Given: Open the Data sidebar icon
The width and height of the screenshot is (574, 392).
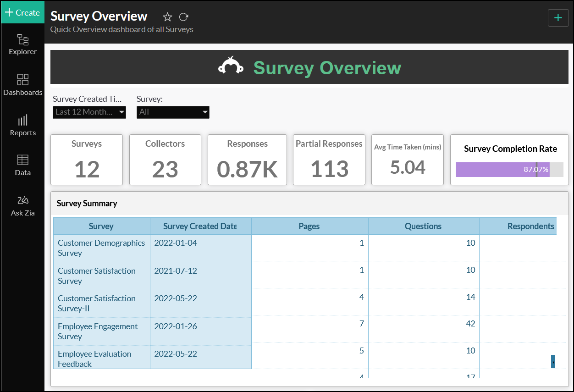Looking at the screenshot, I should click(22, 165).
